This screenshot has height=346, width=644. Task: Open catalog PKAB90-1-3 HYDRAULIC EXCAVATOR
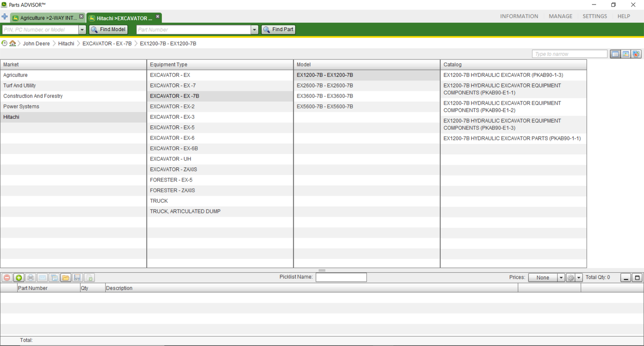coord(514,75)
